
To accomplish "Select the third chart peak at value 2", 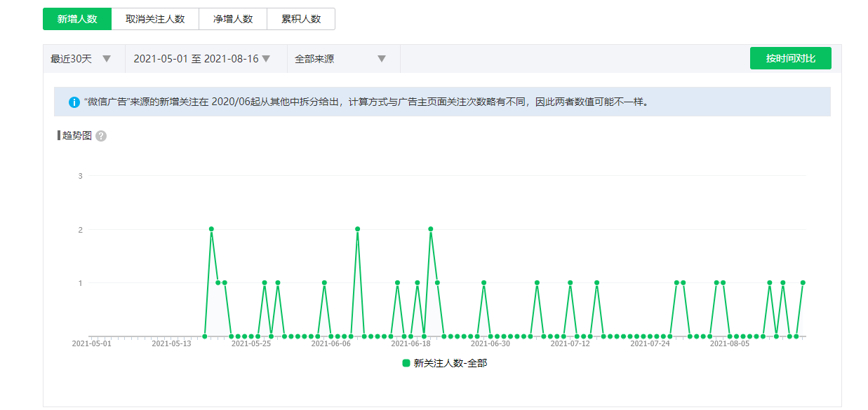I will 430,229.
